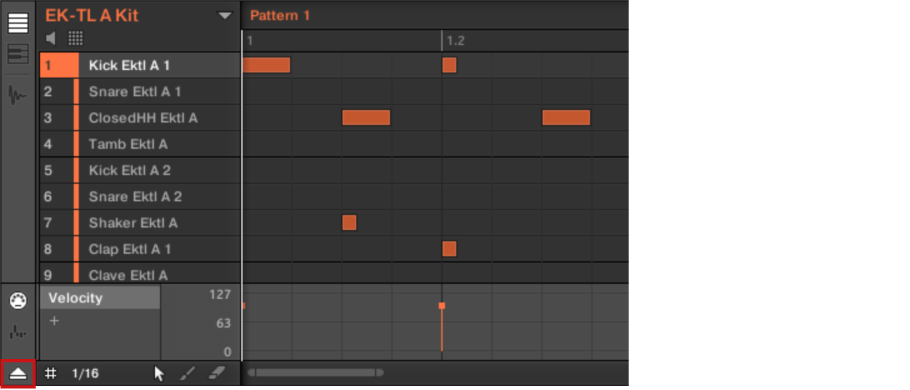Image resolution: width=910 pixels, height=390 pixels.
Task: Click the Shaker Ektl A note
Action: (349, 222)
